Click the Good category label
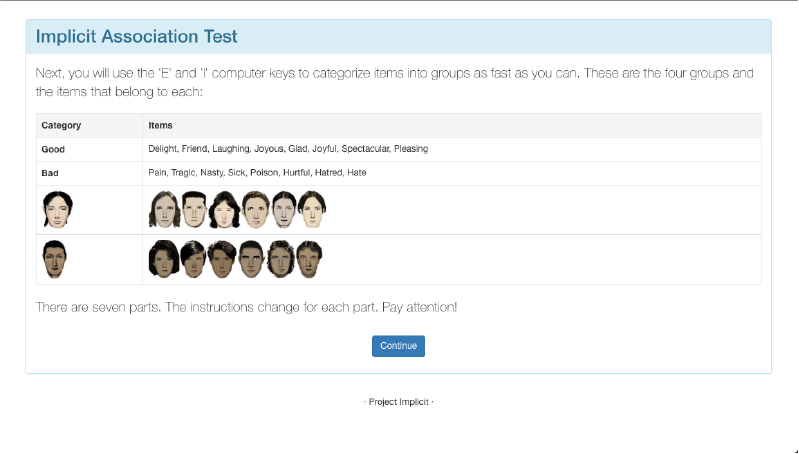 point(52,149)
